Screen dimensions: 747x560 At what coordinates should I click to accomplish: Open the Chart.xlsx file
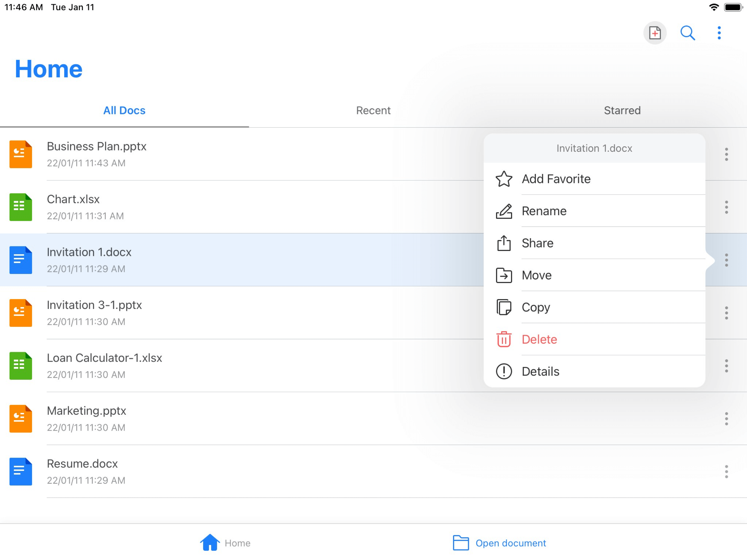pos(73,207)
